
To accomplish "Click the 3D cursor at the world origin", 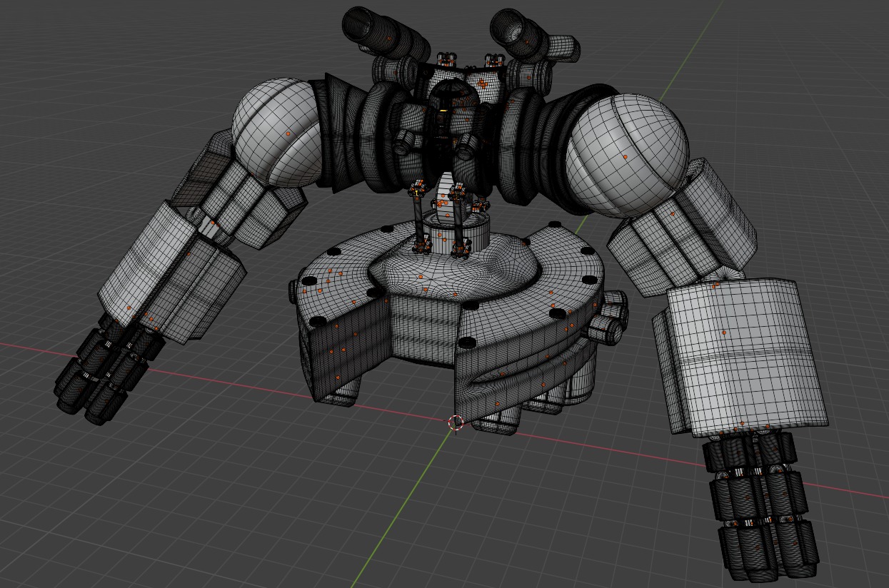I will 456,422.
